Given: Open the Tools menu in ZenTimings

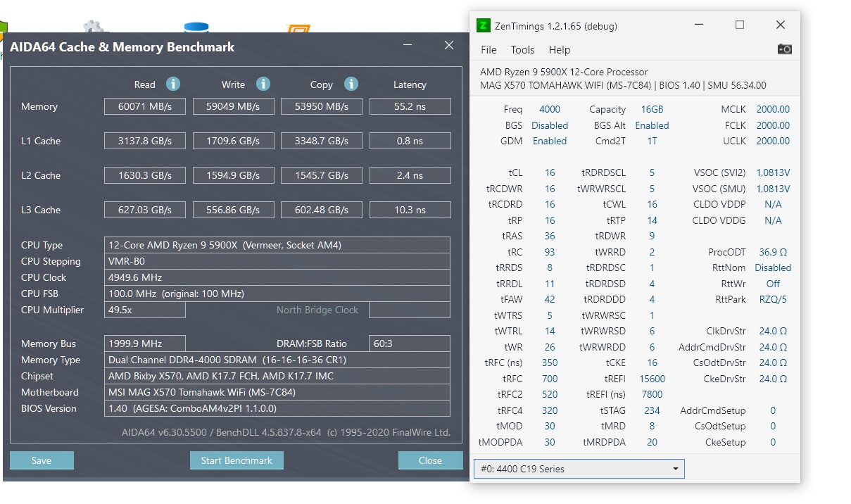Looking at the screenshot, I should tap(522, 50).
